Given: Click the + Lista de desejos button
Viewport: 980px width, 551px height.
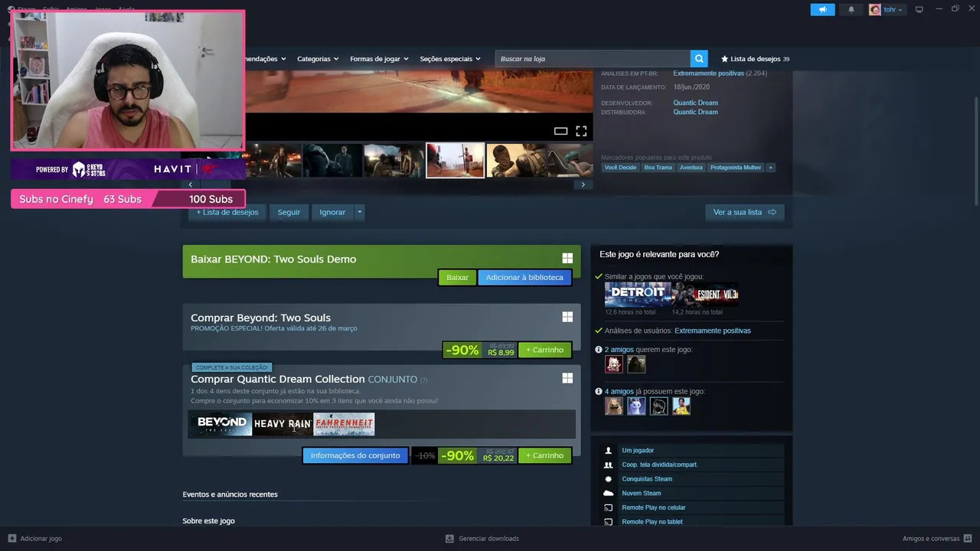Looking at the screenshot, I should [227, 212].
